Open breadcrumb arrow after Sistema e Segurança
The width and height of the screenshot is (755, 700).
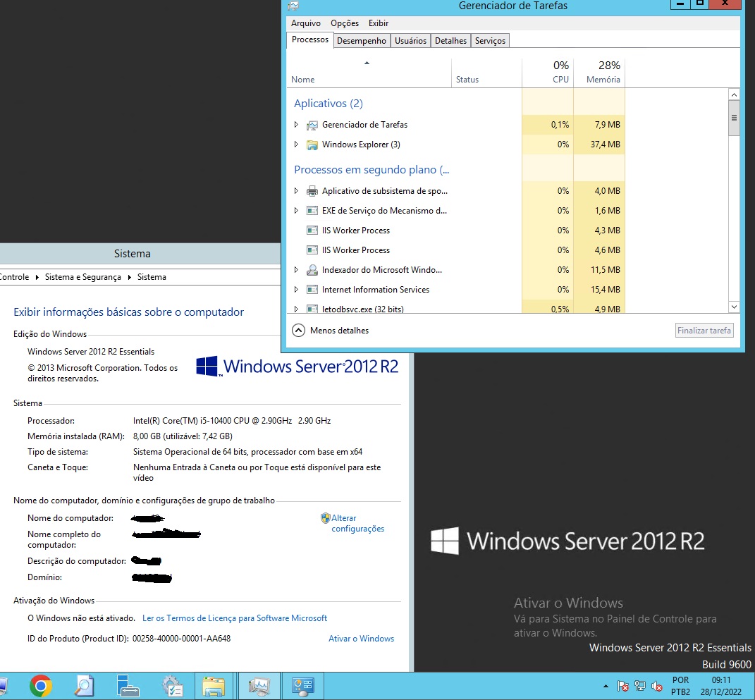tap(130, 277)
